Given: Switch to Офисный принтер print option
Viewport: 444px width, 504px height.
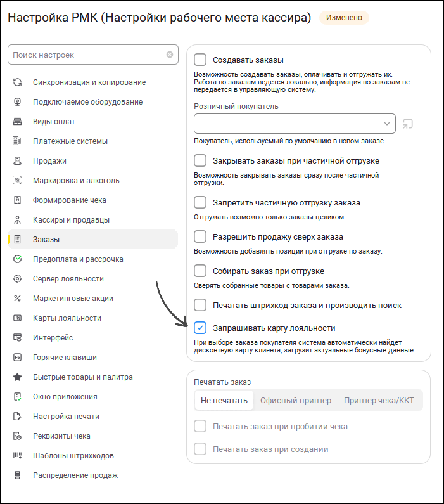Looking at the screenshot, I should click(295, 401).
